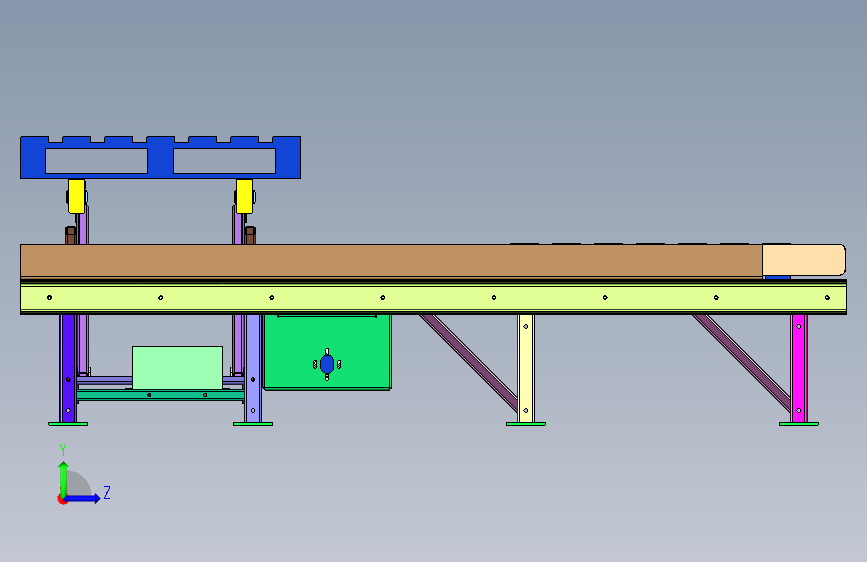
Task: Select the foot plate under magenta leg
Action: tap(799, 424)
